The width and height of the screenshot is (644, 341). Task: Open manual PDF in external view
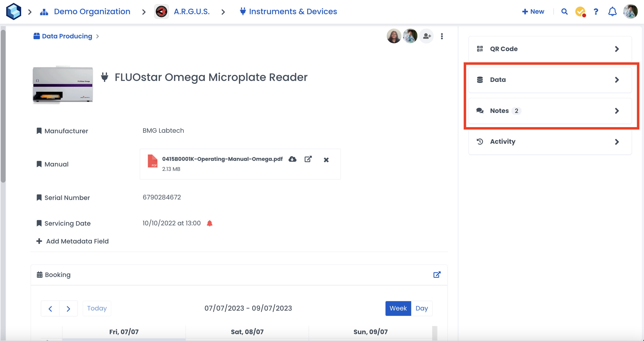coord(308,159)
